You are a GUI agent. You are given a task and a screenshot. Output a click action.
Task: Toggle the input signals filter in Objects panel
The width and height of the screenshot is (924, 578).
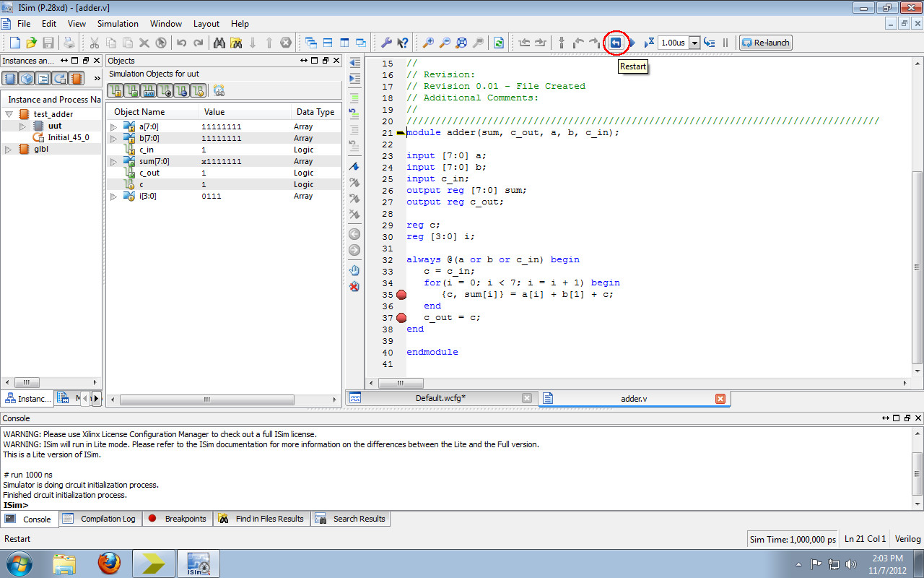tap(117, 92)
